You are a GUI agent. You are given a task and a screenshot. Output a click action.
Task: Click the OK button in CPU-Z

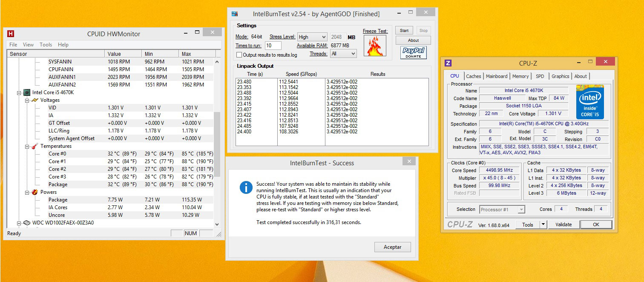pyautogui.click(x=596, y=224)
